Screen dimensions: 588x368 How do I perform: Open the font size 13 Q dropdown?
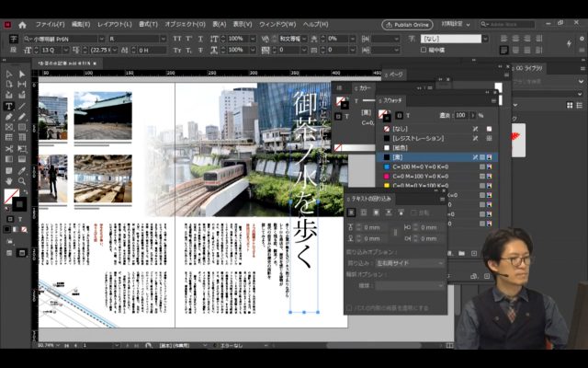(x=66, y=50)
